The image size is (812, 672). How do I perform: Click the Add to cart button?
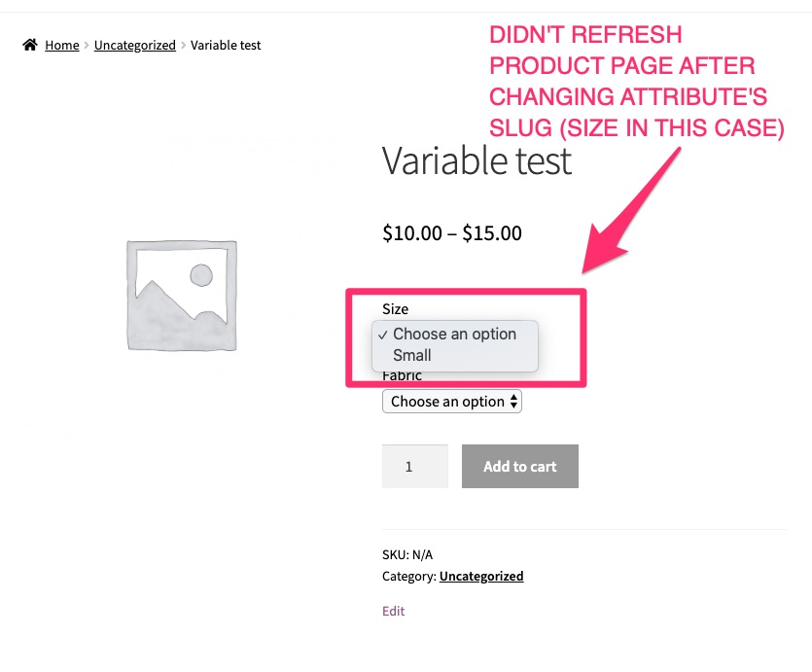coord(519,466)
